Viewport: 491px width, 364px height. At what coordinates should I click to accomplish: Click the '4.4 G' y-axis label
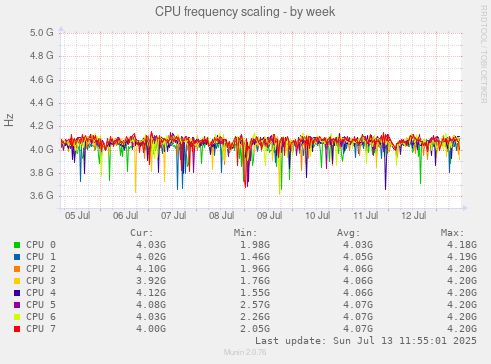(x=41, y=102)
